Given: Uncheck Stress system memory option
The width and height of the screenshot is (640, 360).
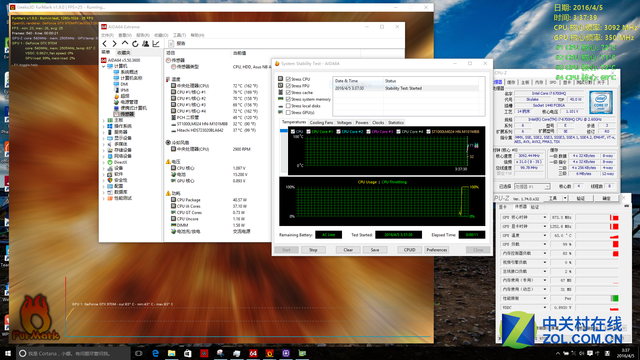Looking at the screenshot, I should click(x=288, y=99).
